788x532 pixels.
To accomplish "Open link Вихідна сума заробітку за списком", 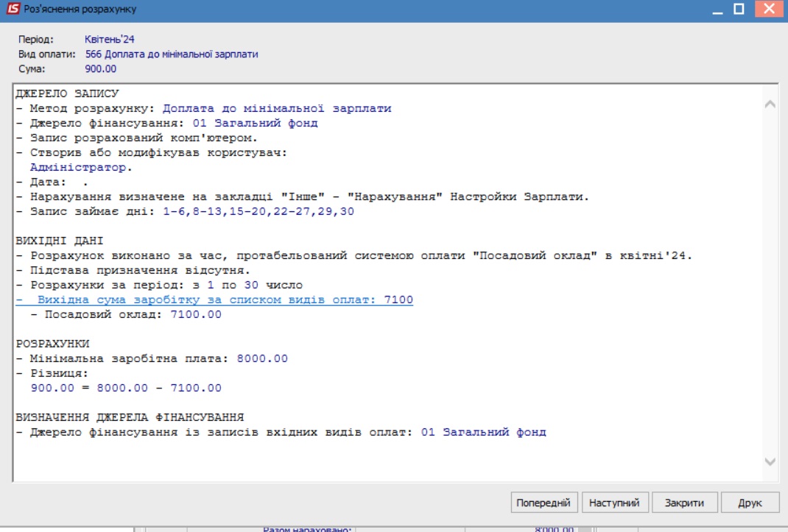I will 214,300.
